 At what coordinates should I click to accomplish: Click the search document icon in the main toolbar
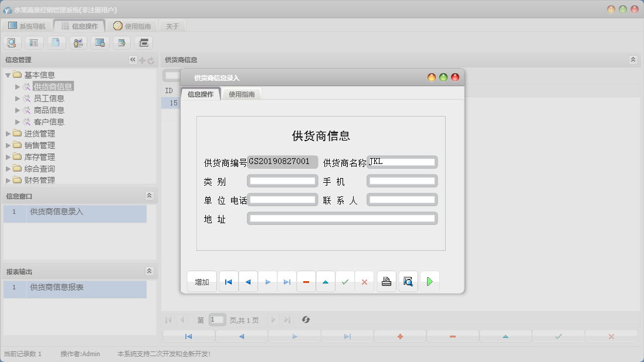pyautogui.click(x=12, y=42)
